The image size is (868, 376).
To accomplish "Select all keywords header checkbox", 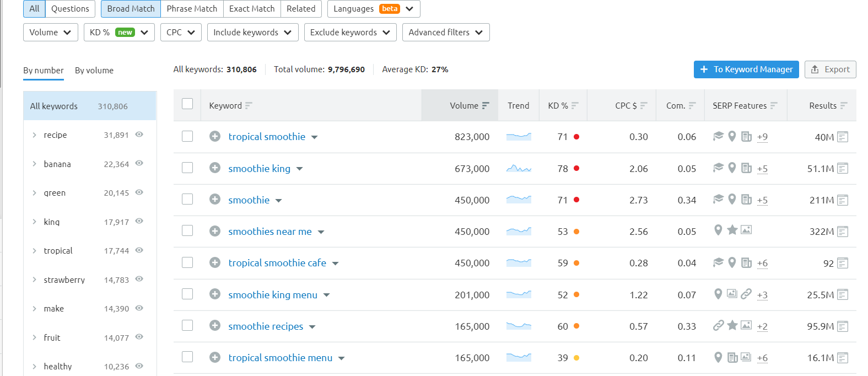I will point(187,104).
